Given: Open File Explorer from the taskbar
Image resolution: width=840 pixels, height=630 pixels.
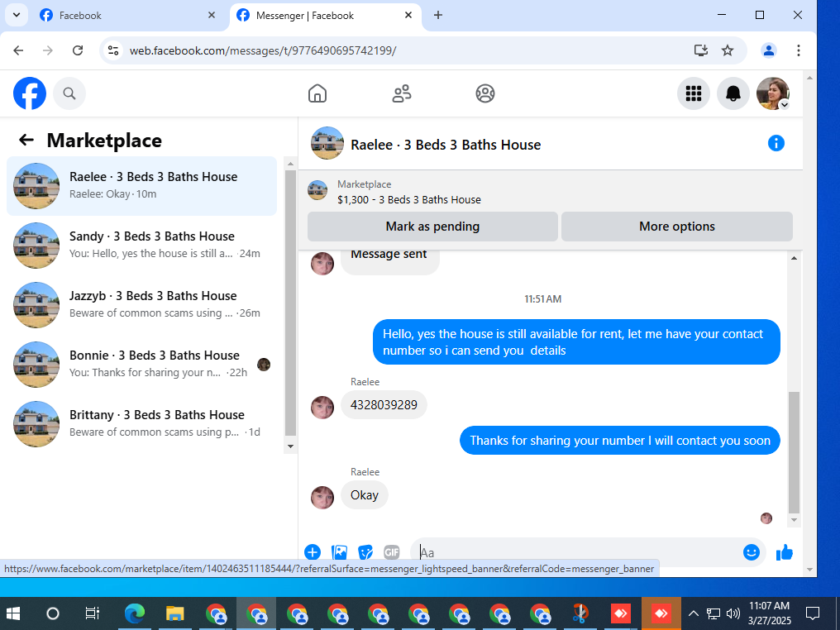Looking at the screenshot, I should point(175,613).
